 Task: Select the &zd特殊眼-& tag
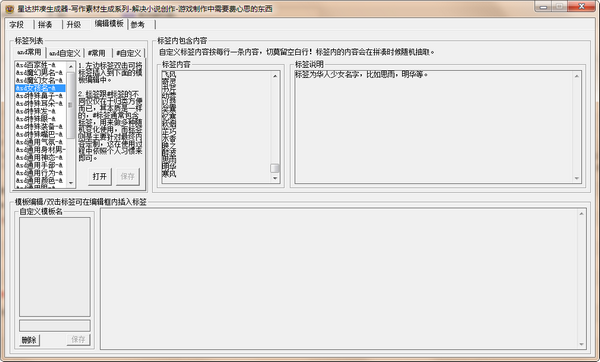40,119
